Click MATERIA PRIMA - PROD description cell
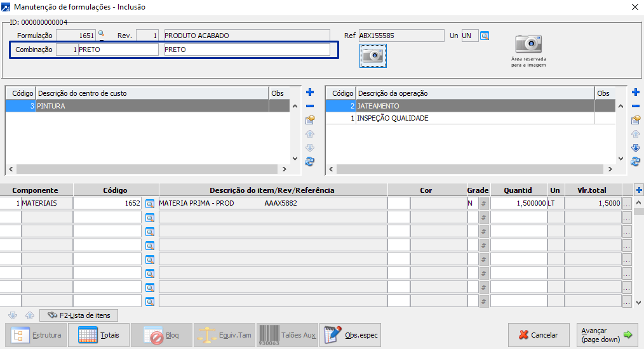Screen dimensions: 644x349 coord(272,203)
